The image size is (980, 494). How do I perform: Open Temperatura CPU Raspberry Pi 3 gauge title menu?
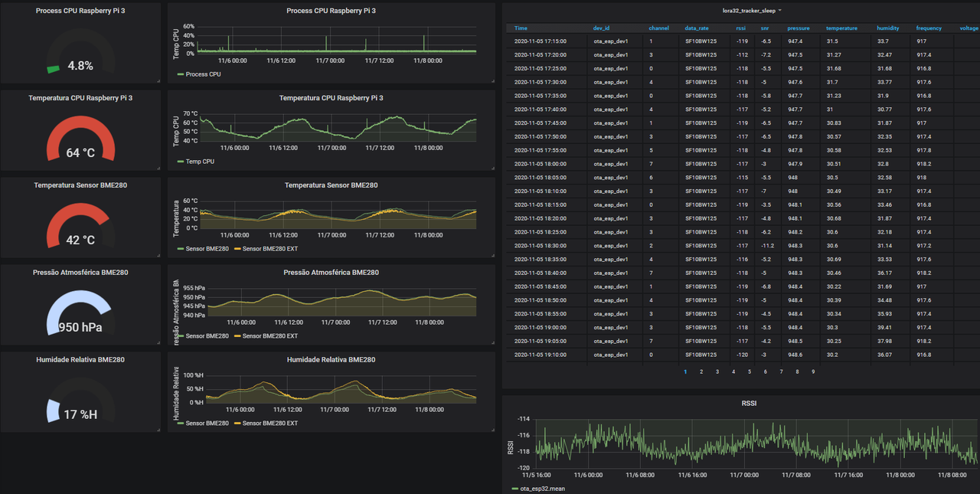80,98
